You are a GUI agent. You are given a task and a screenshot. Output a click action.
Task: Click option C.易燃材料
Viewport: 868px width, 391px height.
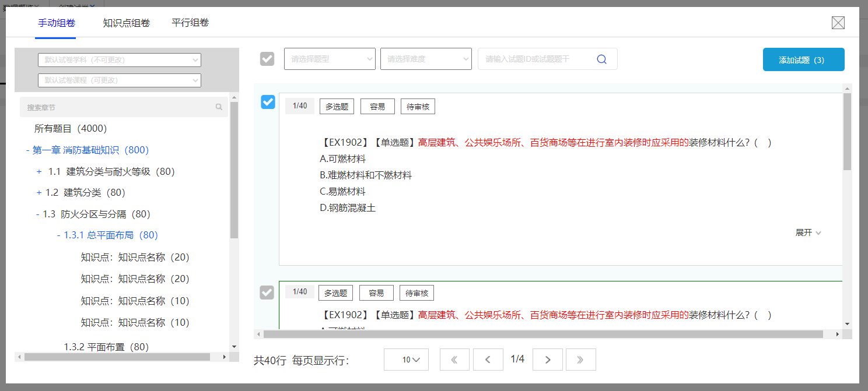point(342,192)
